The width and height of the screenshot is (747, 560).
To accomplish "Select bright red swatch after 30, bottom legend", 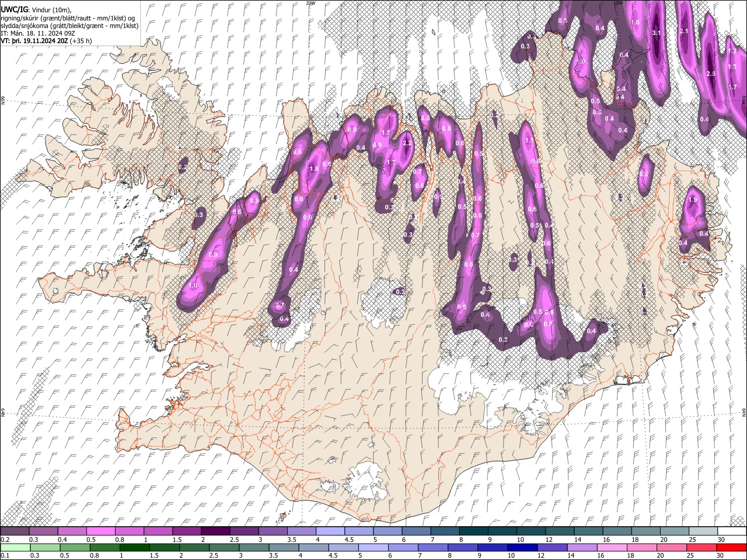I will [732, 547].
